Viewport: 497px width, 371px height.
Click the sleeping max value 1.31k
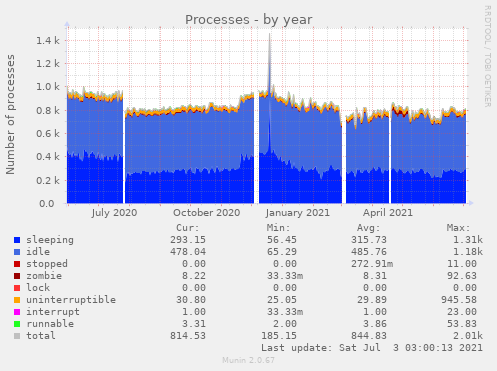(x=468, y=240)
